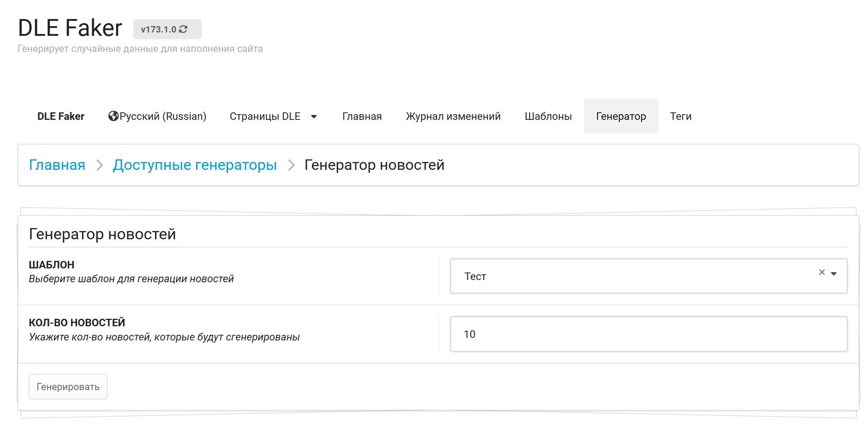Click the current Генератор новостей breadcrumb item

pyautogui.click(x=374, y=165)
